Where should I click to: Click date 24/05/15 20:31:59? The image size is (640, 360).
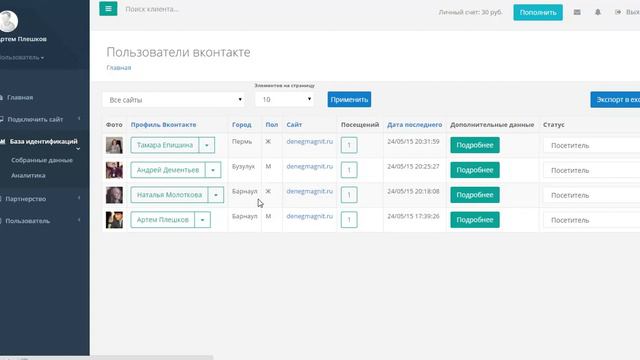(413, 142)
